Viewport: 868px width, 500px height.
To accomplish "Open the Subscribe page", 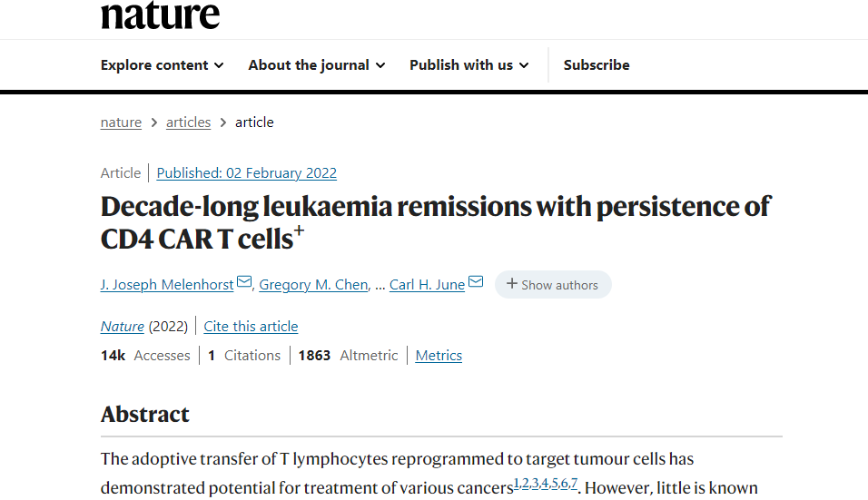I will [597, 65].
